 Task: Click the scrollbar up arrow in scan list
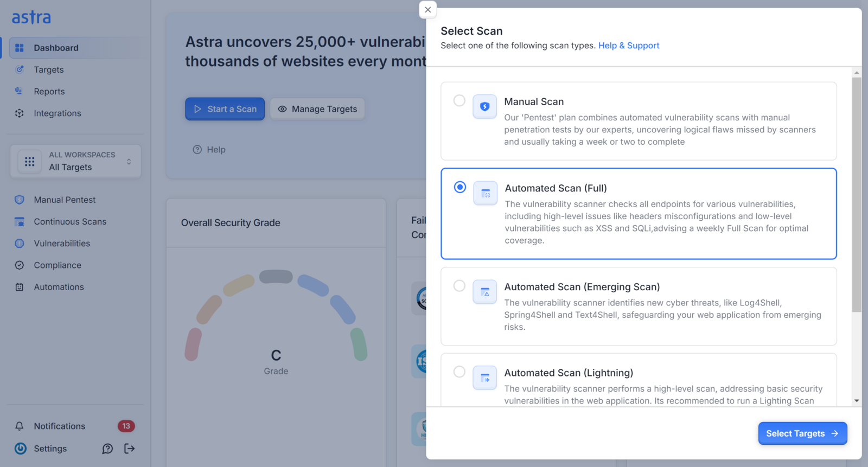tap(857, 72)
